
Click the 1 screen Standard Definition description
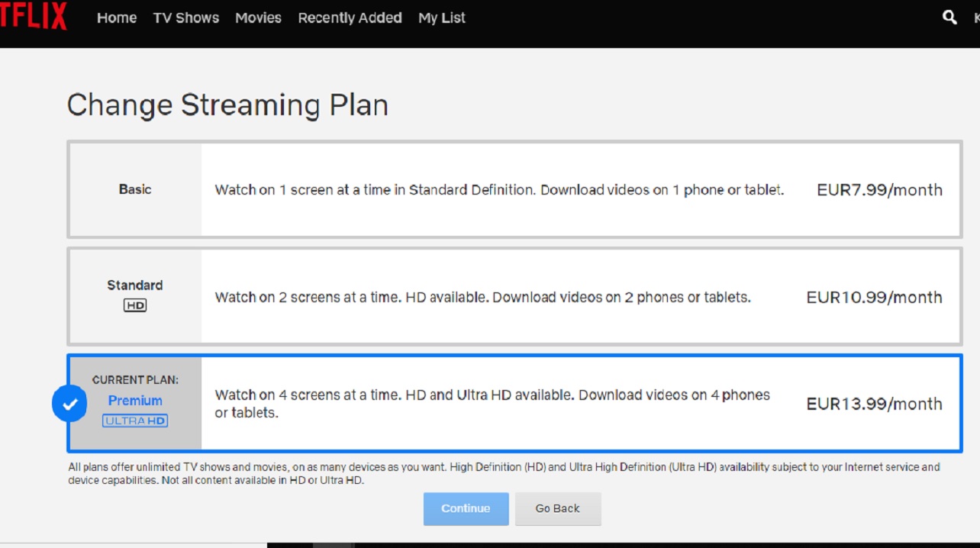point(499,190)
